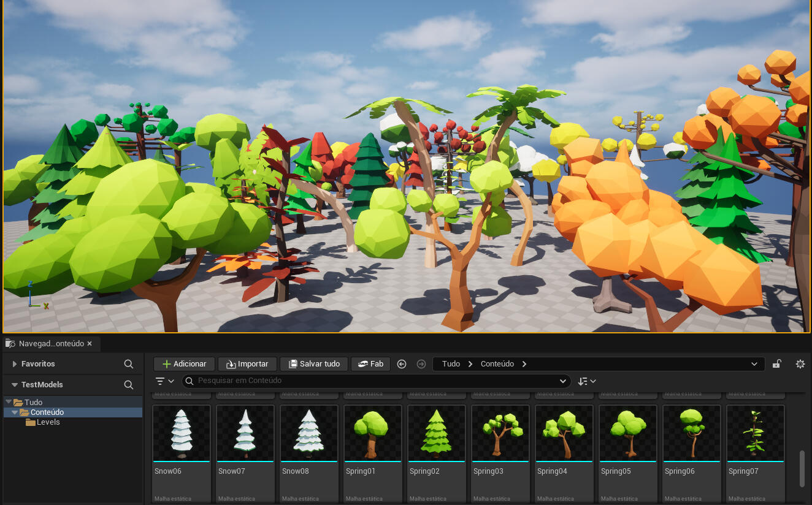Navigate forward in the Content Browser
Viewport: 812px width, 505px height.
(421, 363)
